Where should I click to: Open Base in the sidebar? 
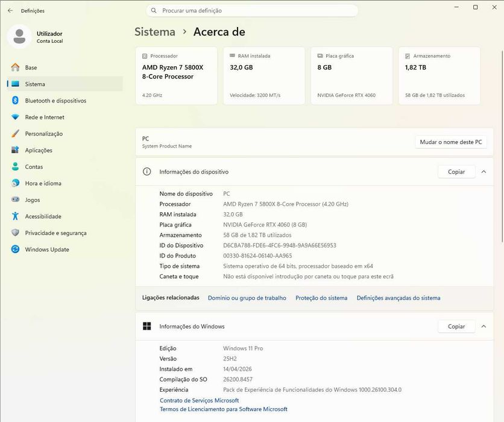pyautogui.click(x=65, y=68)
